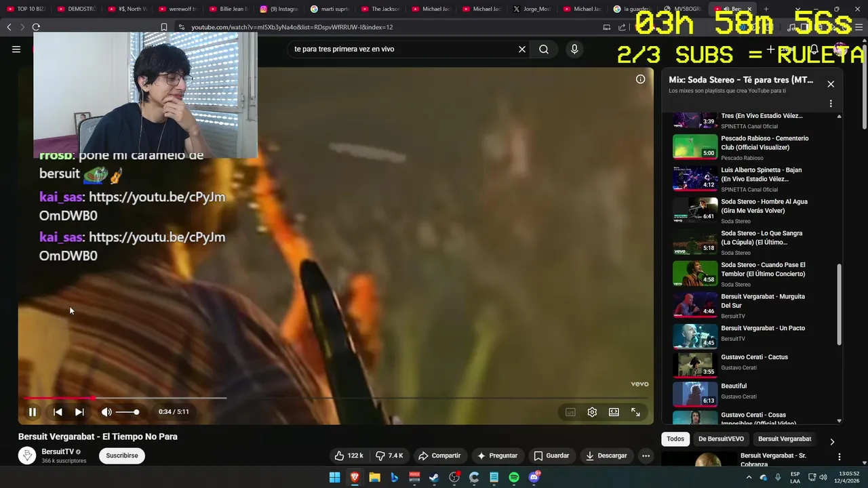Open OBS Studio from the taskbar
This screenshot has width=868, height=488.
454,477
